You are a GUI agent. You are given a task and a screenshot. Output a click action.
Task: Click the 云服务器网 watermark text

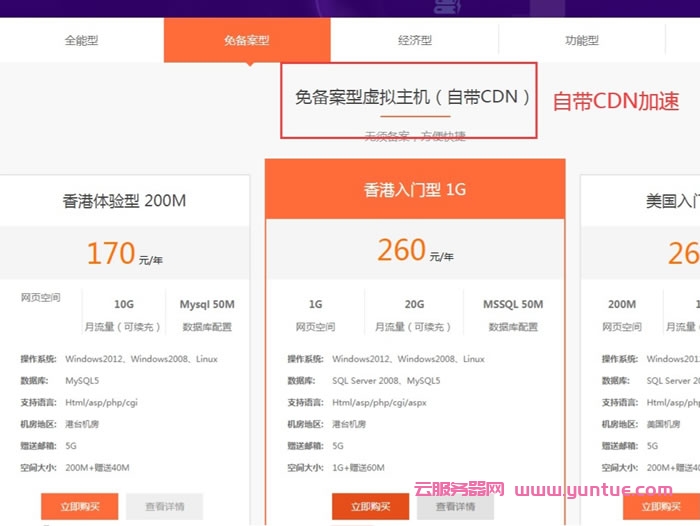click(x=459, y=490)
